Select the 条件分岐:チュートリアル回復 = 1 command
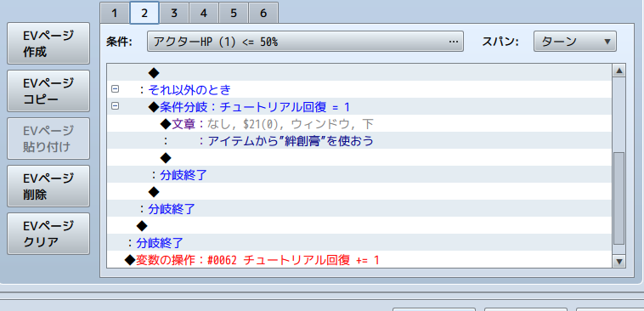The height and width of the screenshot is (311, 644). tap(359, 106)
